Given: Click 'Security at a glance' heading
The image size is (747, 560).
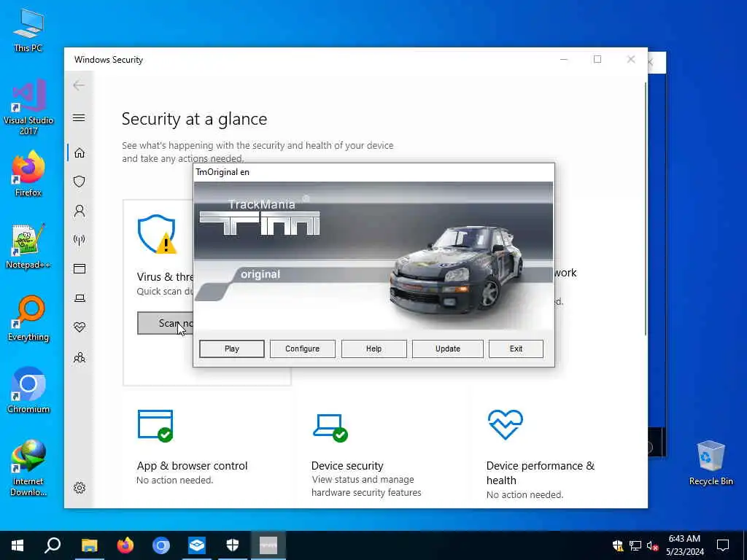Looking at the screenshot, I should (x=194, y=119).
